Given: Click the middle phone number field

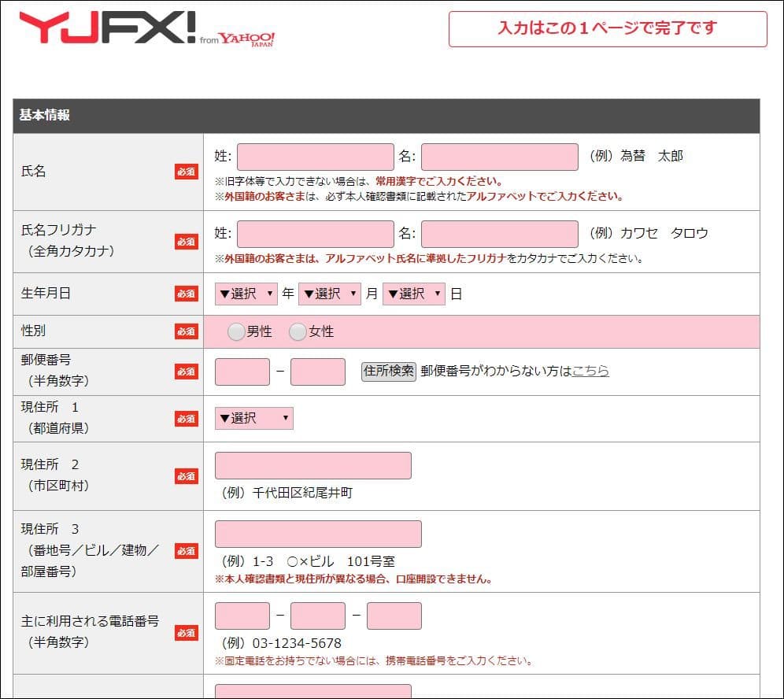Looking at the screenshot, I should (x=317, y=616).
